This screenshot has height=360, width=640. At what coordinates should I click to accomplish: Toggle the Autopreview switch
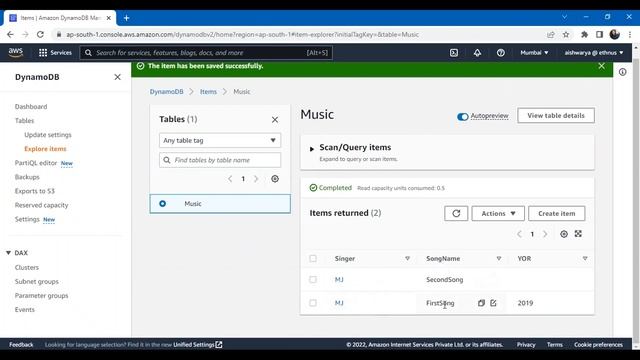click(x=462, y=117)
